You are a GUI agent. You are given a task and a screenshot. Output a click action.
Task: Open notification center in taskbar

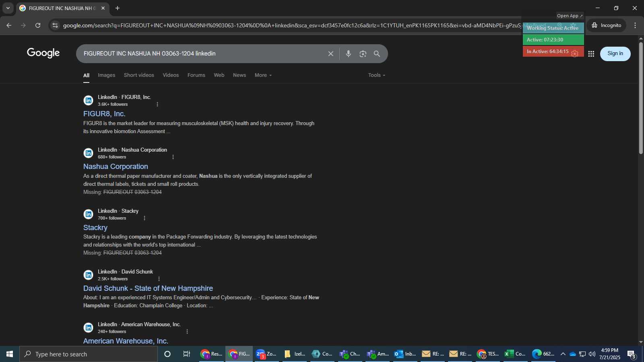632,354
